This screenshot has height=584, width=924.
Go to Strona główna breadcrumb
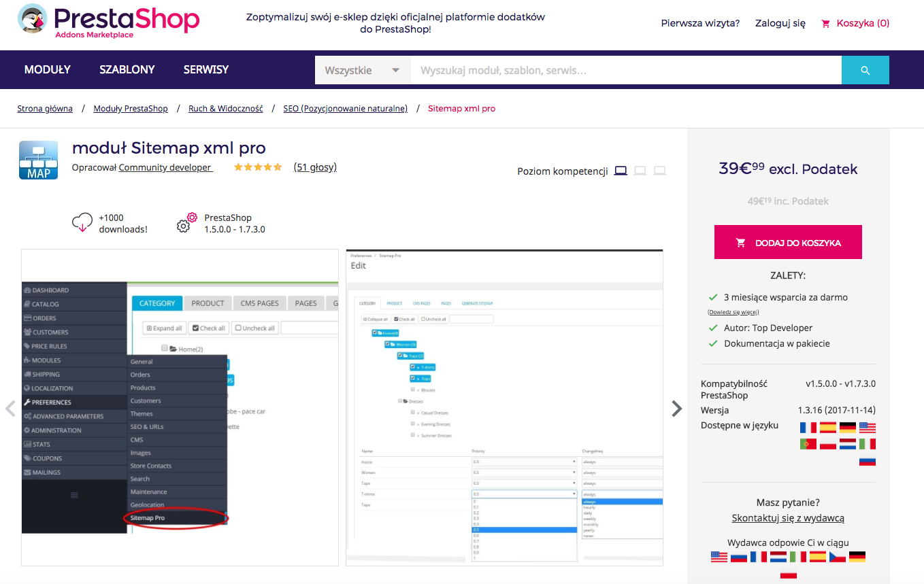(x=45, y=109)
